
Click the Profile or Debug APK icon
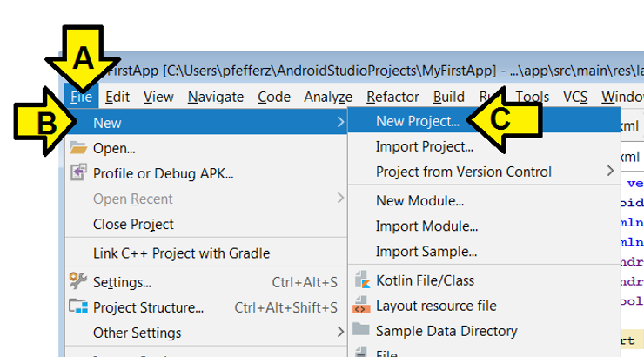(78, 173)
